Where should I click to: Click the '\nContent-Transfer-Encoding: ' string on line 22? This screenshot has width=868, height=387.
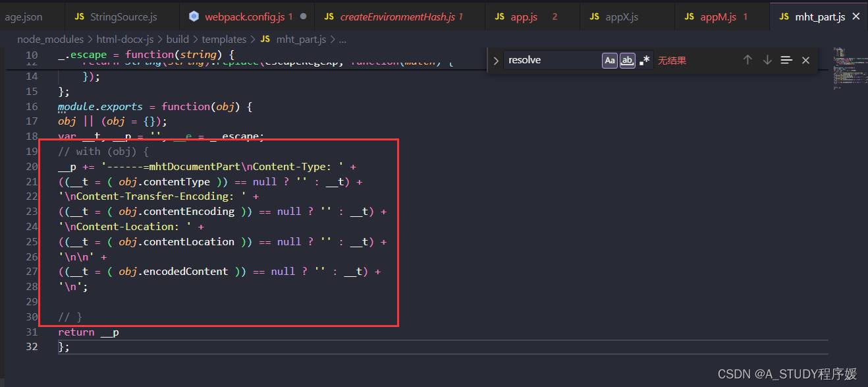(x=152, y=196)
